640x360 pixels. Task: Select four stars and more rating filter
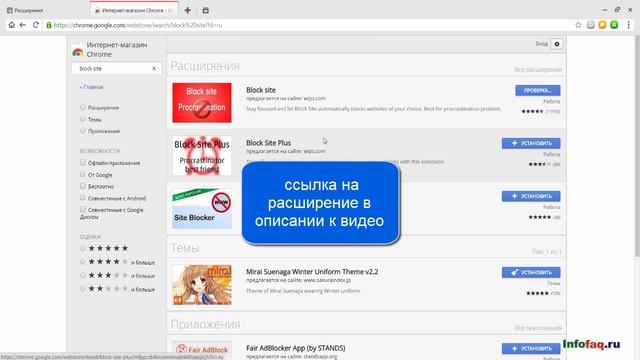coord(83,262)
